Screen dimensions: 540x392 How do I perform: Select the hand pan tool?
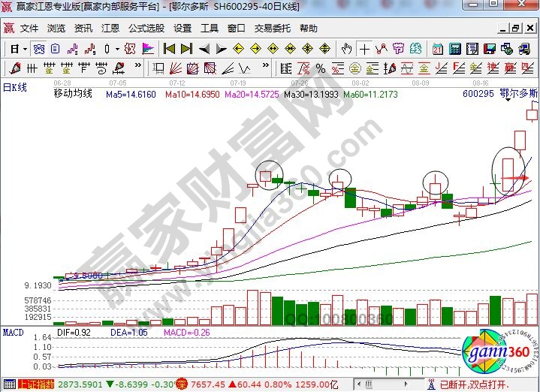tap(346, 49)
